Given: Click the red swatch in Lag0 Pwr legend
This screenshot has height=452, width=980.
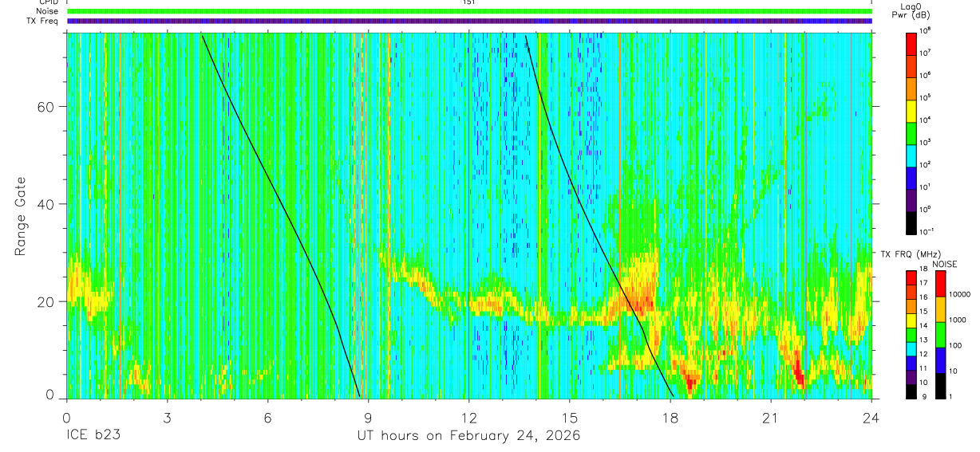Looking at the screenshot, I should 911,43.
